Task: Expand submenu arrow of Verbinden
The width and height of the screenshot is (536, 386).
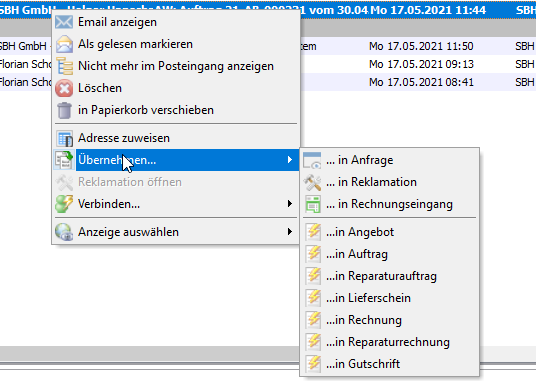Action: (290, 204)
